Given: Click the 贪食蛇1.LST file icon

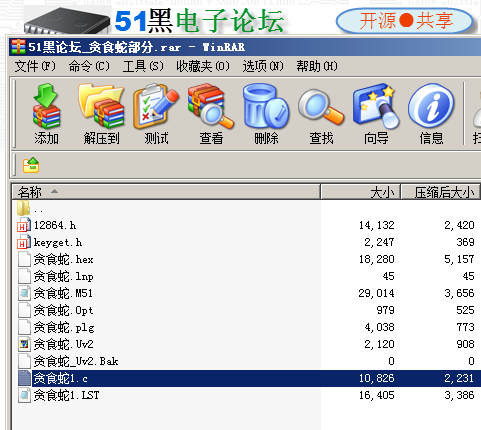Looking at the screenshot, I should click(24, 395).
